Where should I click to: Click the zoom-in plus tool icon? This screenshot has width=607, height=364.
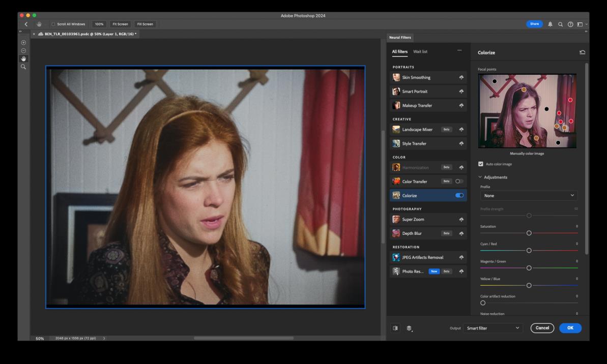[x=23, y=43]
